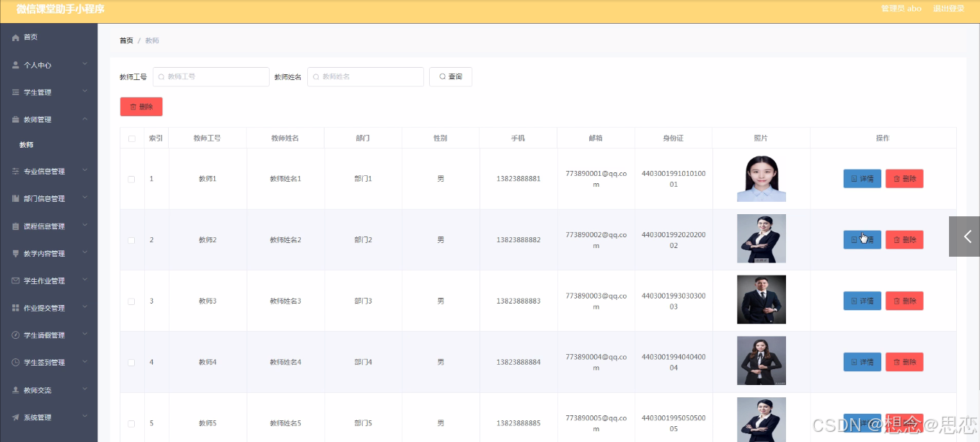The width and height of the screenshot is (980, 442).
Task: Click the person icon for 个人中心
Action: pyautogui.click(x=15, y=65)
